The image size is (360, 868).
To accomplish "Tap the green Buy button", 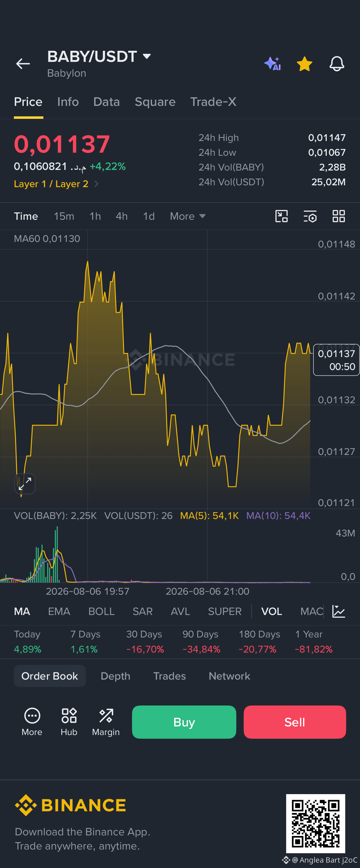I will coord(184,722).
